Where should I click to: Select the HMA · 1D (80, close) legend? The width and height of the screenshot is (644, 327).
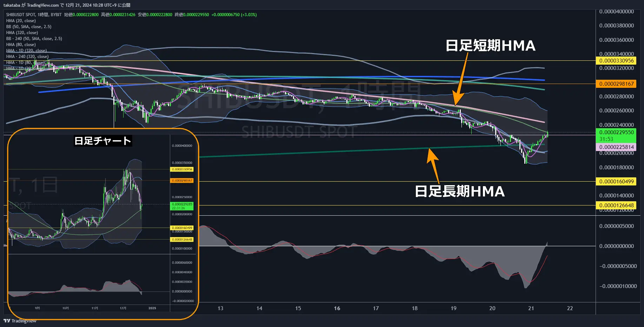[x=25, y=63]
